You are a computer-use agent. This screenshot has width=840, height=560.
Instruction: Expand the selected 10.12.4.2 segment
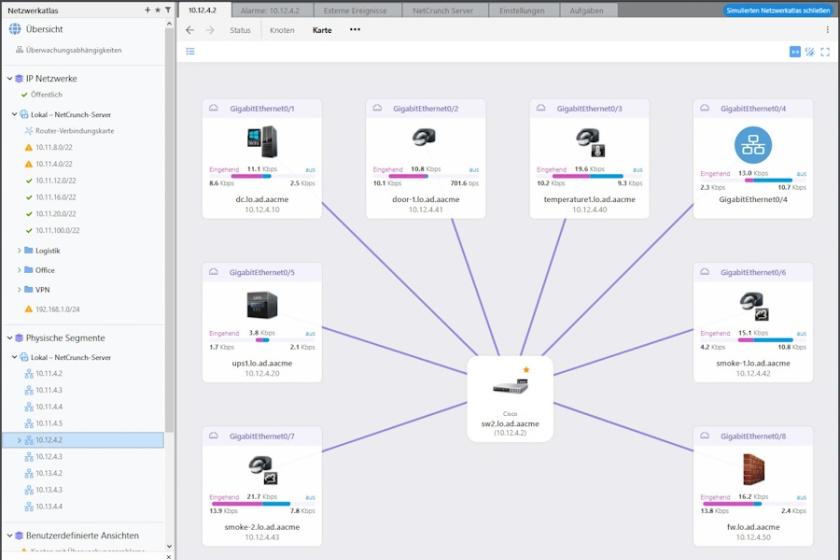click(x=19, y=440)
